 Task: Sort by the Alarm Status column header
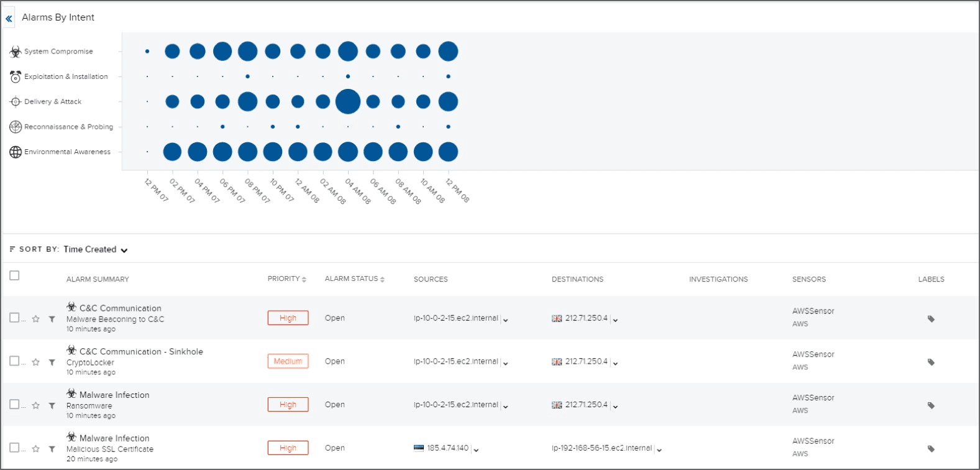(355, 279)
